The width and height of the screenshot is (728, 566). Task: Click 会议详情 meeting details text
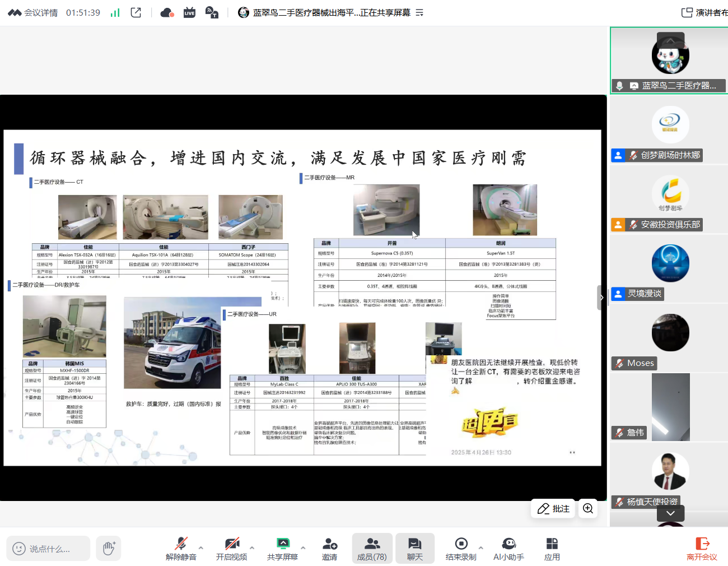(41, 13)
